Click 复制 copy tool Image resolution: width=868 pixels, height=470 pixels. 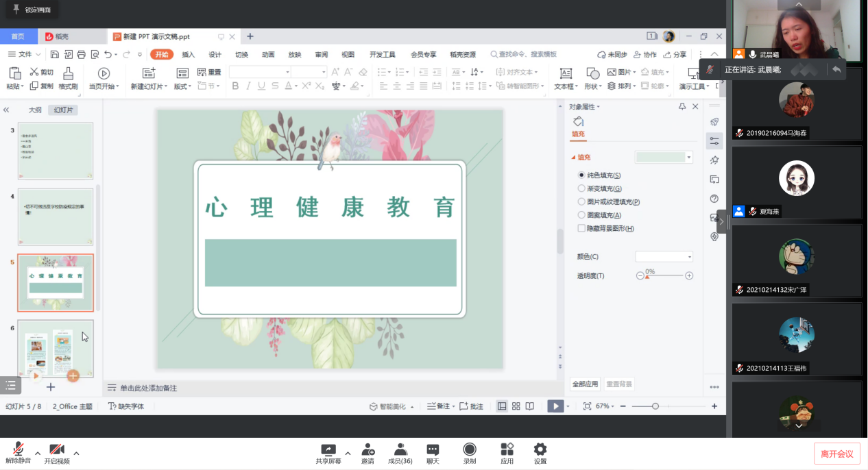[x=41, y=86]
